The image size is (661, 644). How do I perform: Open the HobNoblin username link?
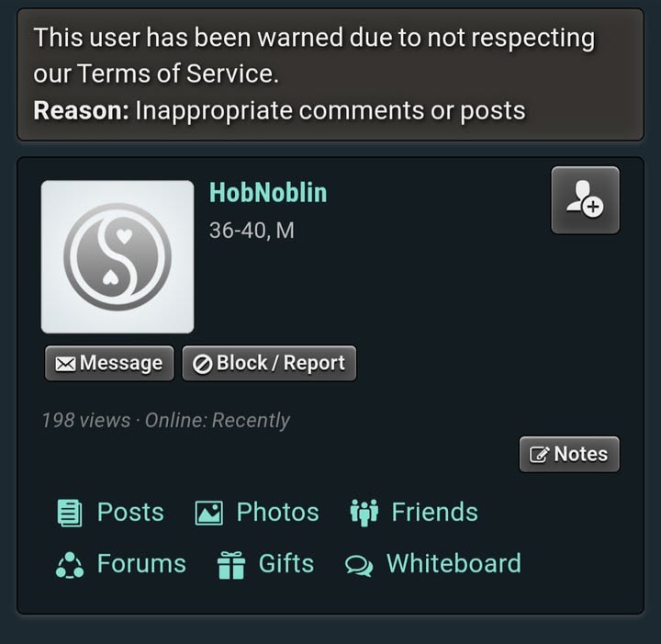pos(268,193)
